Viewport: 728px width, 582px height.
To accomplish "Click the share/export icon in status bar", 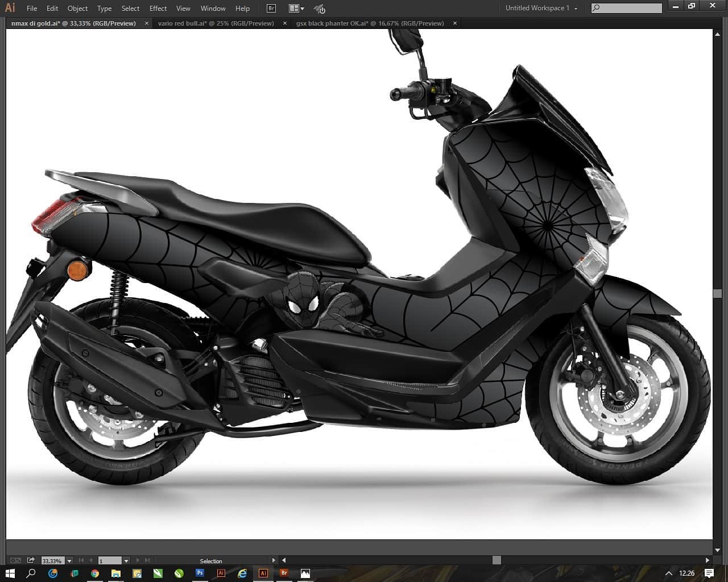I will tap(31, 560).
